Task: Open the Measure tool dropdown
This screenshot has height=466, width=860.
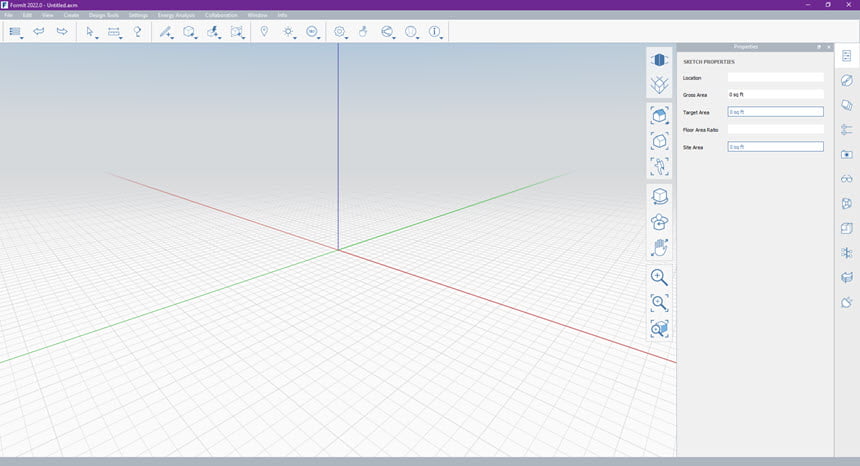Action: (x=115, y=32)
